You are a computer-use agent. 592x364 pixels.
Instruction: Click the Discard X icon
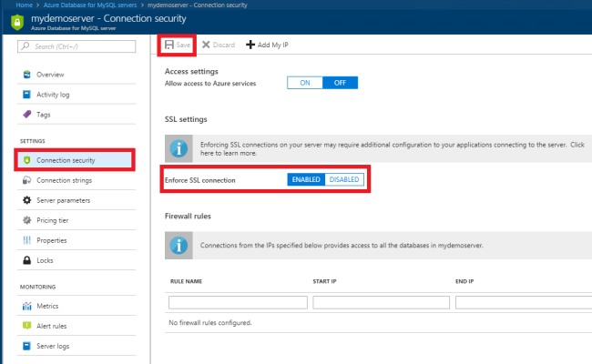coord(206,45)
